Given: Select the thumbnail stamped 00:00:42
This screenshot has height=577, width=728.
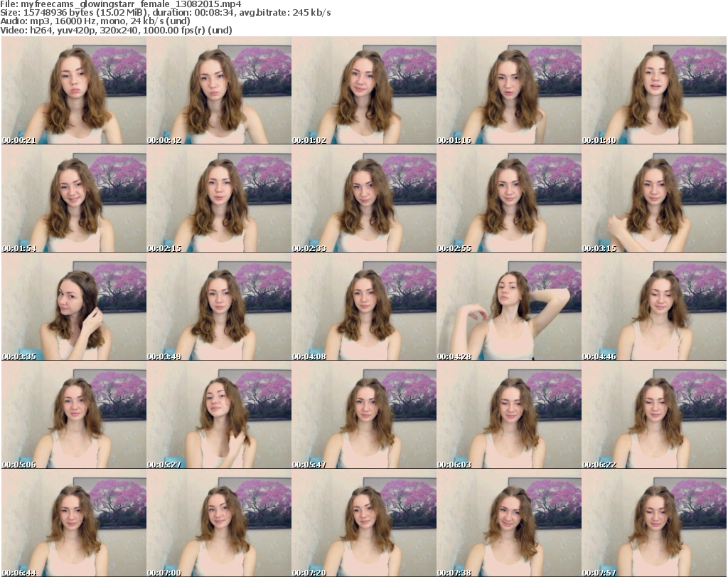Looking at the screenshot, I should pos(219,90).
